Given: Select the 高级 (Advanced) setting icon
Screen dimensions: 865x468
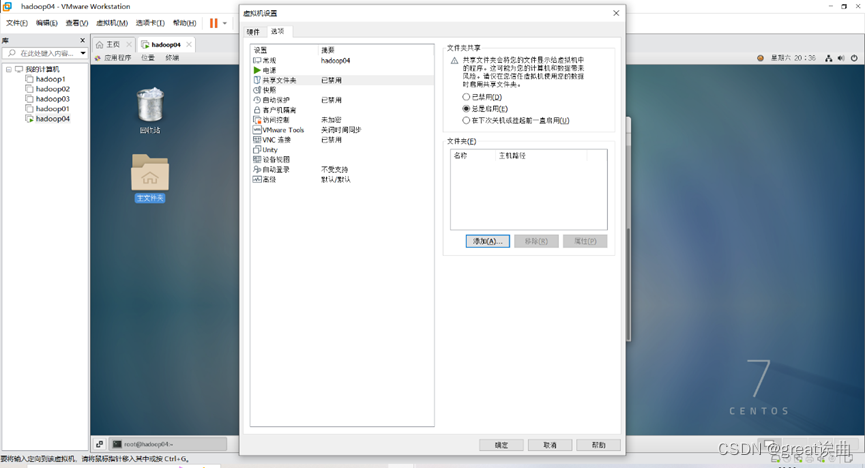Looking at the screenshot, I should pos(257,179).
